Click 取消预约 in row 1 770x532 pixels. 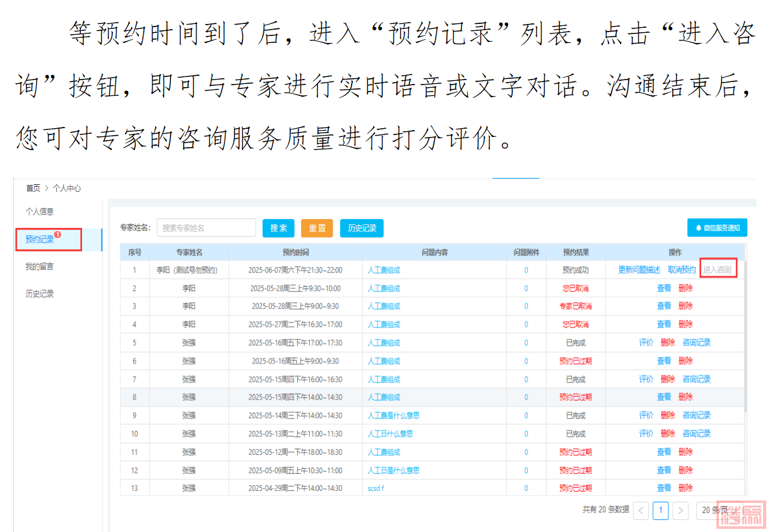point(682,270)
